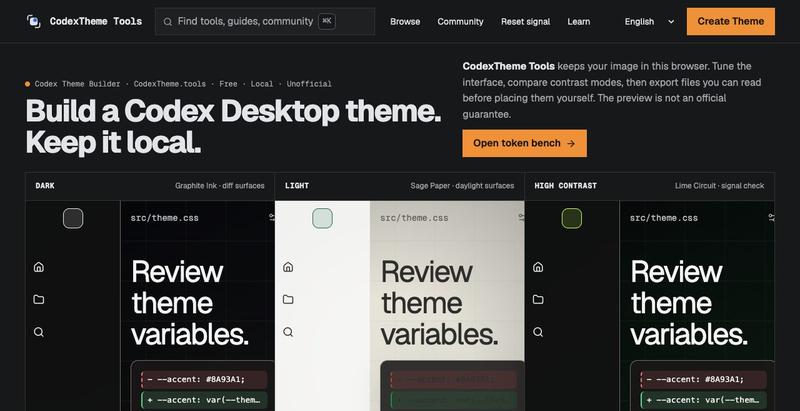Click the lime swatch in High Contrast preview
800x411 pixels.
(572, 218)
